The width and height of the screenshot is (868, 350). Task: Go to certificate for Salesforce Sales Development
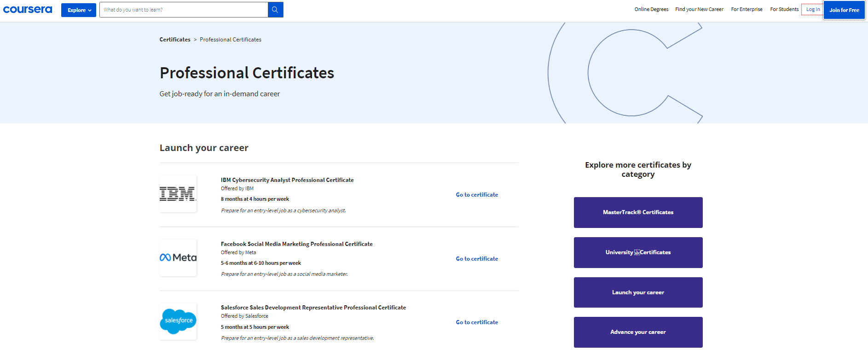(477, 322)
